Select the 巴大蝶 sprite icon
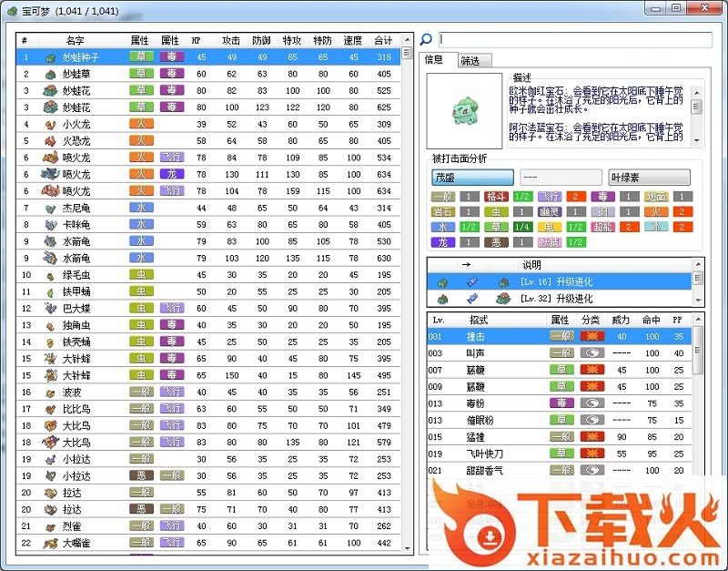The image size is (728, 571). pyautogui.click(x=50, y=309)
